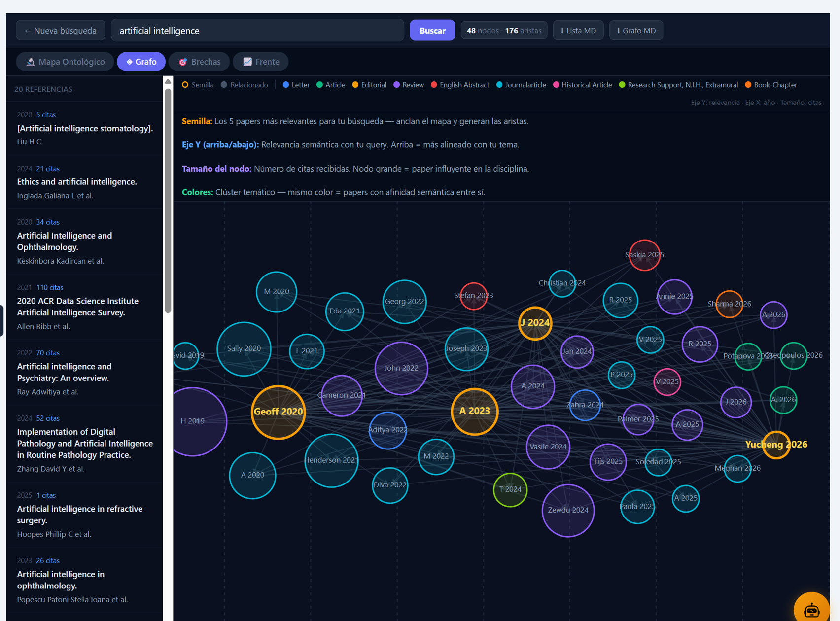
Task: Open reference Artificial intelligence stomatology
Action: [85, 128]
